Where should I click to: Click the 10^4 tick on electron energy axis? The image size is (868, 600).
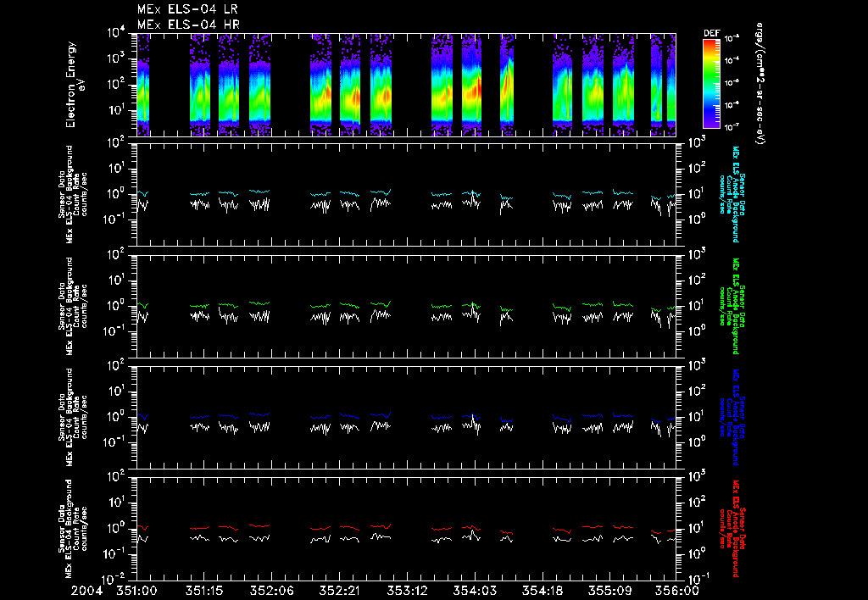pos(116,33)
